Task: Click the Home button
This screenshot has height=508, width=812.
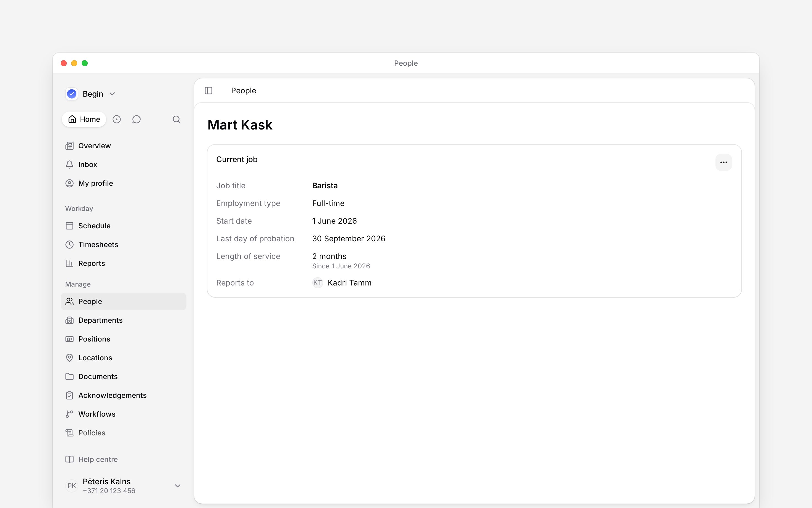Action: [84, 119]
